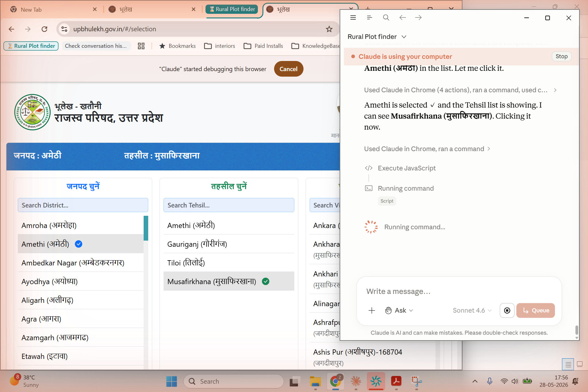
Task: Select Musafirkhana tehsil entry
Action: pyautogui.click(x=229, y=281)
